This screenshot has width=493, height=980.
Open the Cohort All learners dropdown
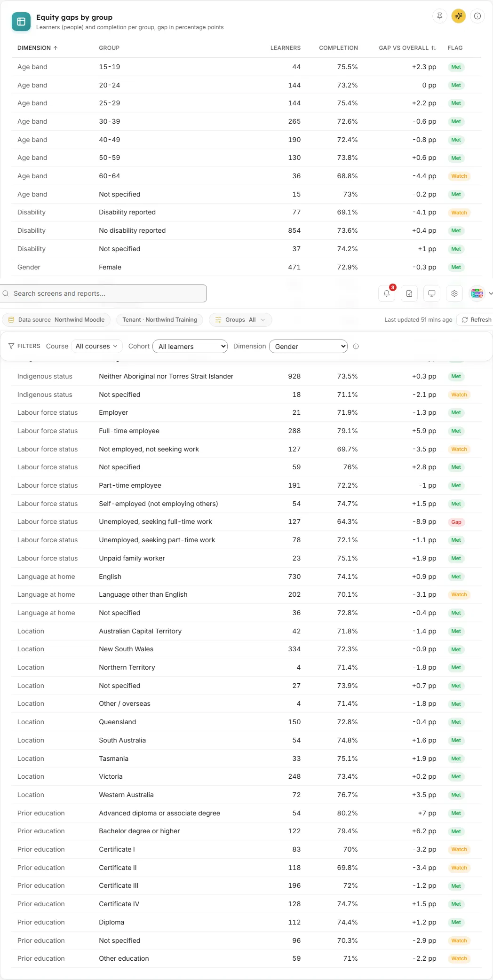(190, 347)
